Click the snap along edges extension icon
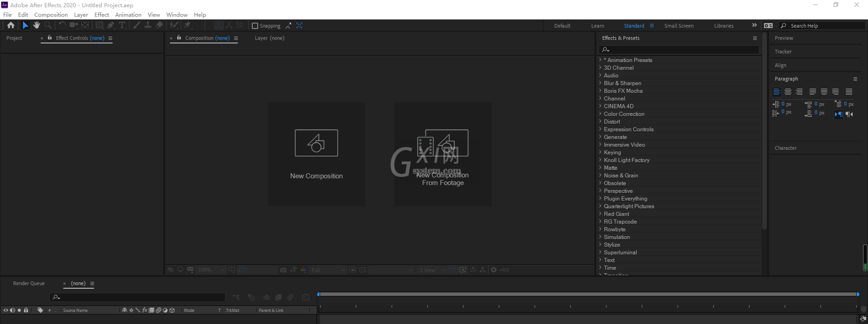Screen dimensions: 868x324 tap(288, 25)
